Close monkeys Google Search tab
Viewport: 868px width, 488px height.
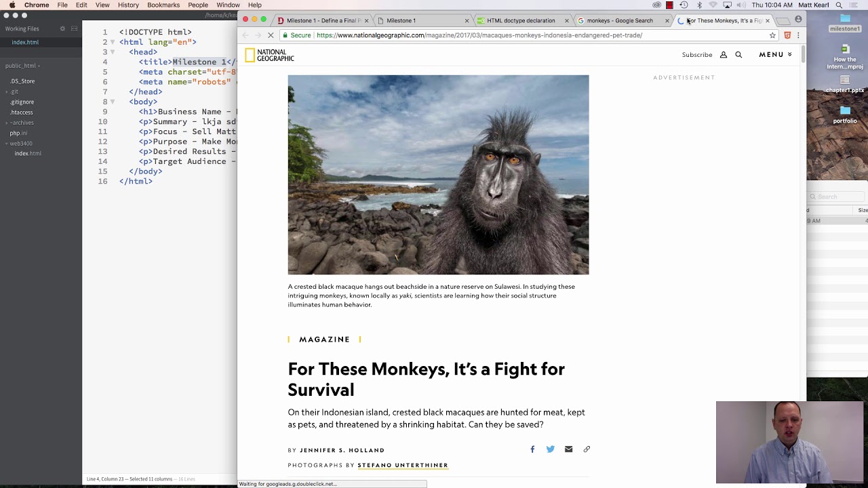[x=667, y=20]
